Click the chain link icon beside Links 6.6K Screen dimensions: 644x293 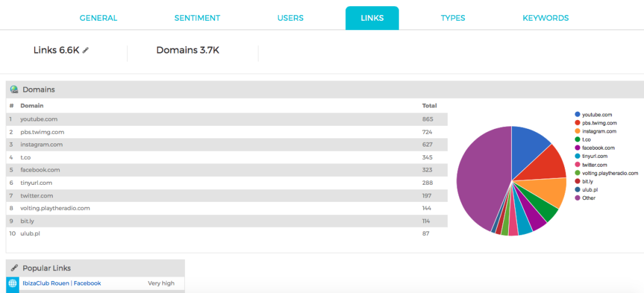(86, 50)
